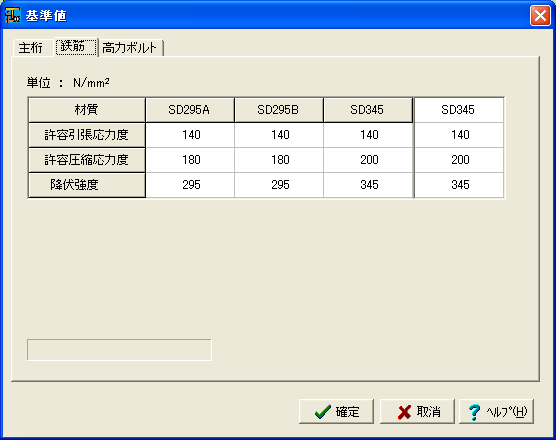Click the 降伏強度 row header
This screenshot has height=440, width=556.
[x=87, y=185]
